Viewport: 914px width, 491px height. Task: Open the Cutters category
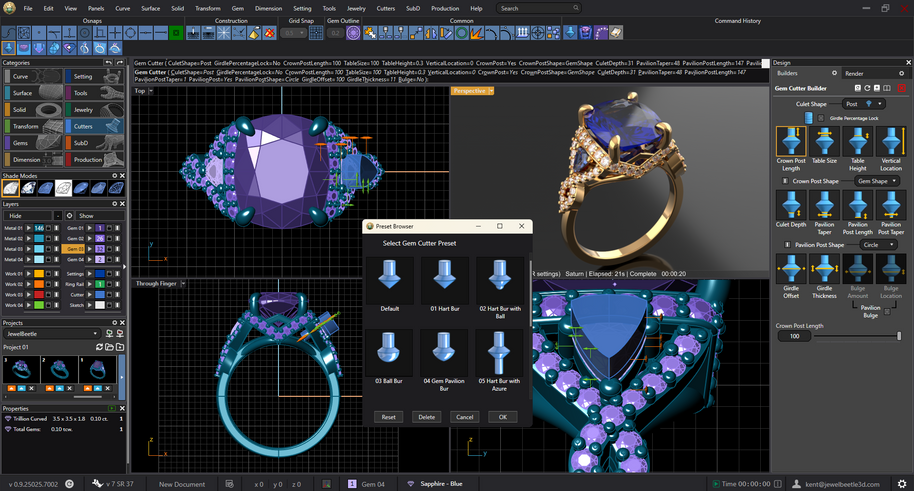(84, 126)
